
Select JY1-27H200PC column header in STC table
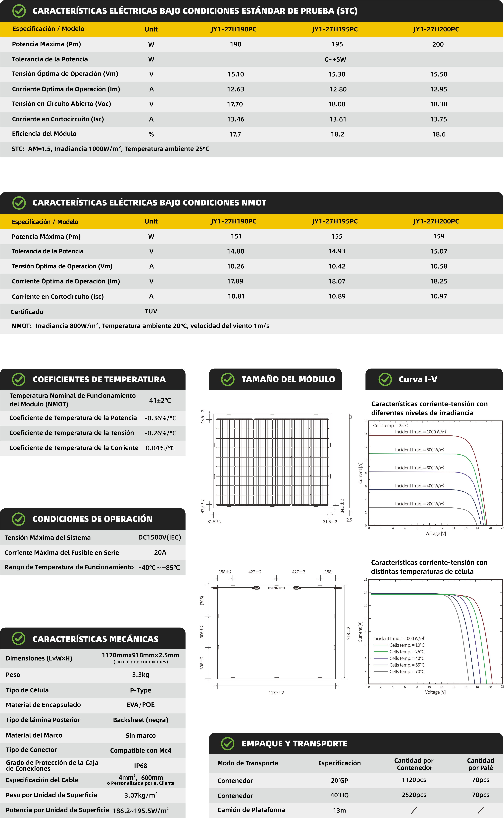click(x=436, y=29)
